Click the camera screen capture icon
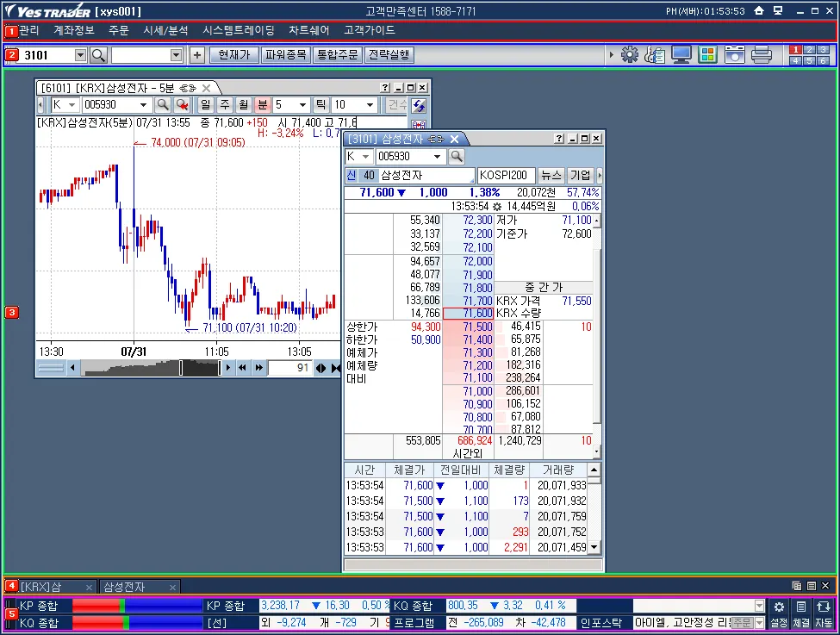This screenshot has height=635, width=840. (x=735, y=54)
